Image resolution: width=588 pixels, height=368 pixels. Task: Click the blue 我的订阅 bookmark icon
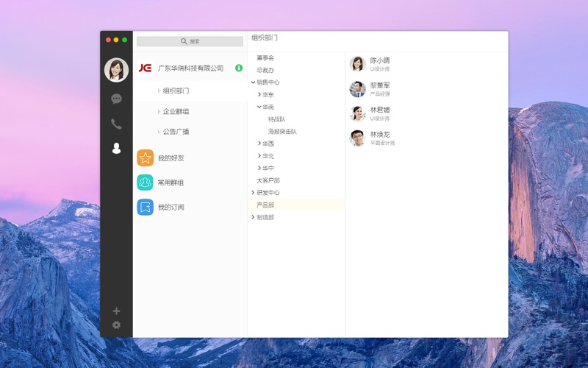(x=145, y=207)
